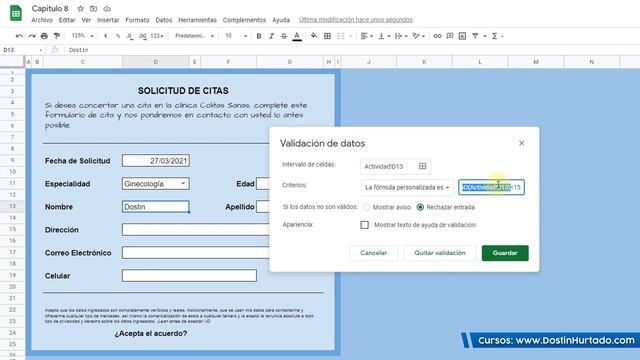Screen dimensions: 640x360
Task: Click the Create filter funnel icon
Action: point(475,36)
